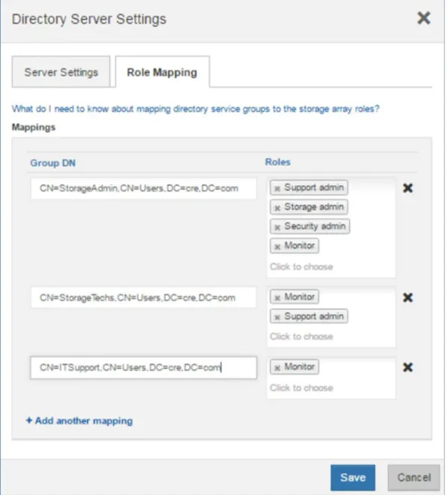Click the StorageTechs Group DN input field
The height and width of the screenshot is (495, 448).
pyautogui.click(x=143, y=297)
